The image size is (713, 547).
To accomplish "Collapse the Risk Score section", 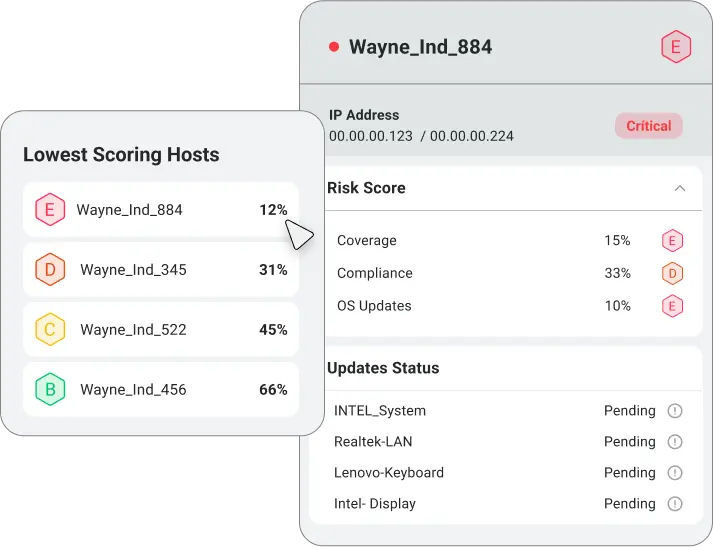I will [680, 188].
